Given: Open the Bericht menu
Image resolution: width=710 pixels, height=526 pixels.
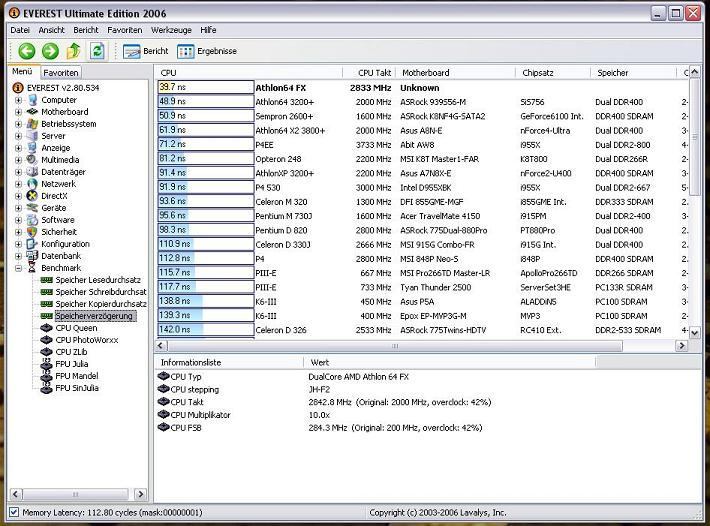Looking at the screenshot, I should click(86, 30).
